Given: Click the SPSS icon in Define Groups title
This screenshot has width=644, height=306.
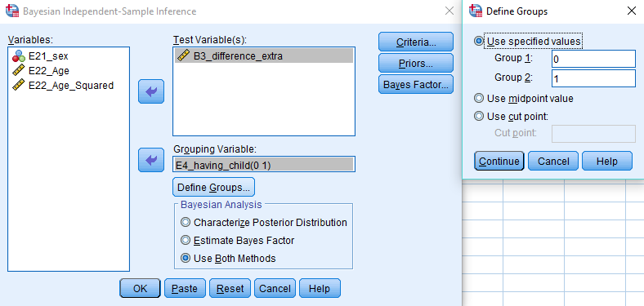Looking at the screenshot, I should (476, 11).
